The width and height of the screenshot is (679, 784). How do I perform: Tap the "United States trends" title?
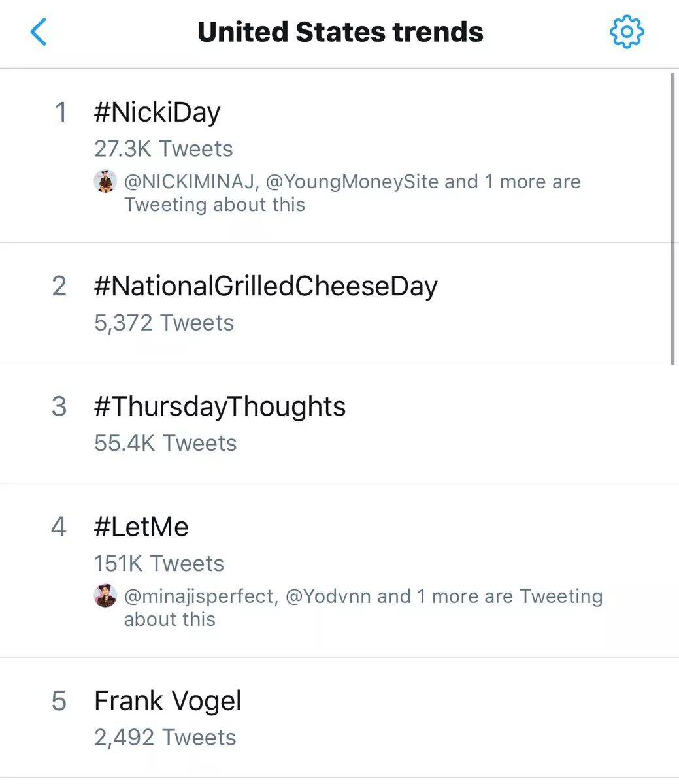(x=340, y=32)
